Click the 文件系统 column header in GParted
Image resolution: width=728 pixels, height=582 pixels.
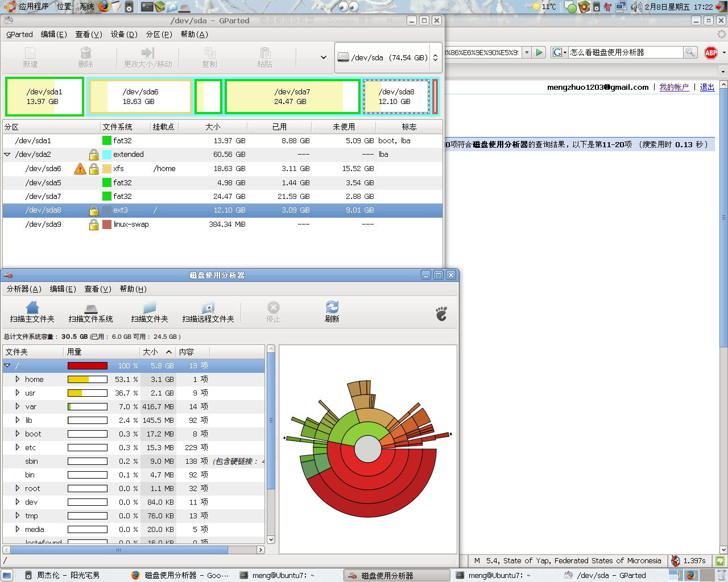pyautogui.click(x=125, y=127)
